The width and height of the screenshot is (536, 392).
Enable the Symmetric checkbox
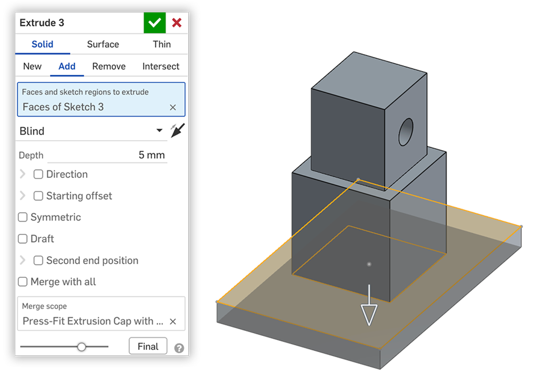[23, 217]
